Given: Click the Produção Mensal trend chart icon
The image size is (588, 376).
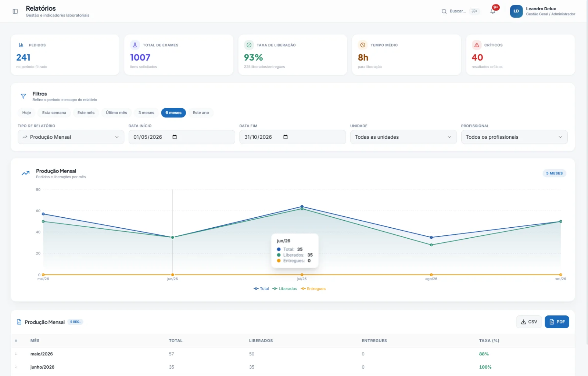Looking at the screenshot, I should (25, 173).
